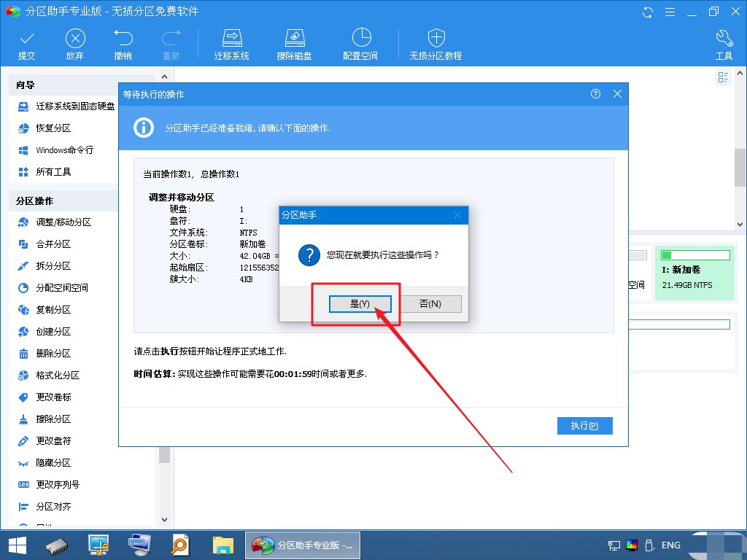Click the sidebar scrollbar down arrow
Image resolution: width=747 pixels, height=560 pixels.
tap(164, 519)
